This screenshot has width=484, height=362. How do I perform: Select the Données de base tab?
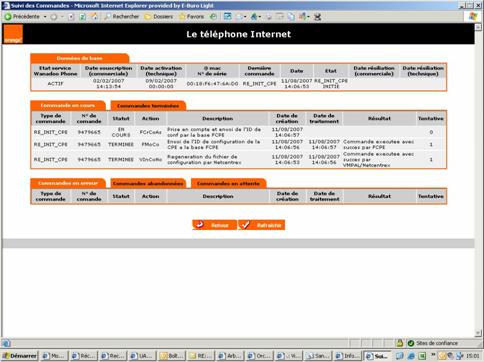point(79,58)
